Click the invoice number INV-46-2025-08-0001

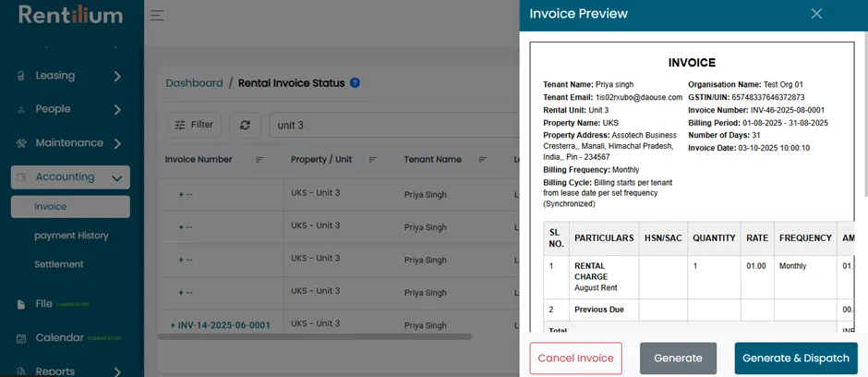click(788, 110)
